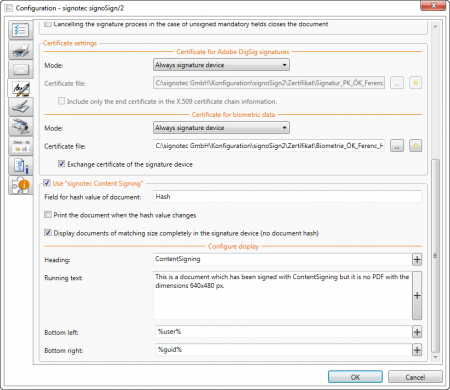
Task: Add placeholder to Heading field
Action: 417,259
